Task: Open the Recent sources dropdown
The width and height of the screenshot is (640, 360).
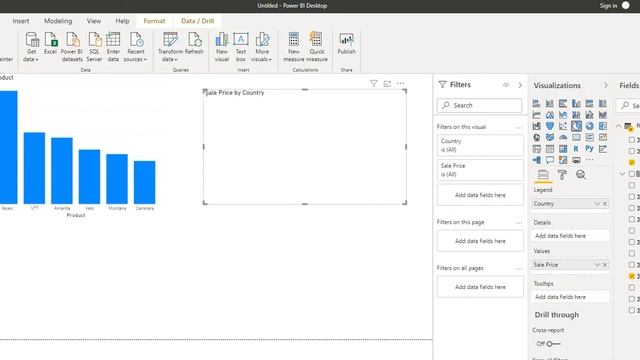Action: pyautogui.click(x=136, y=47)
